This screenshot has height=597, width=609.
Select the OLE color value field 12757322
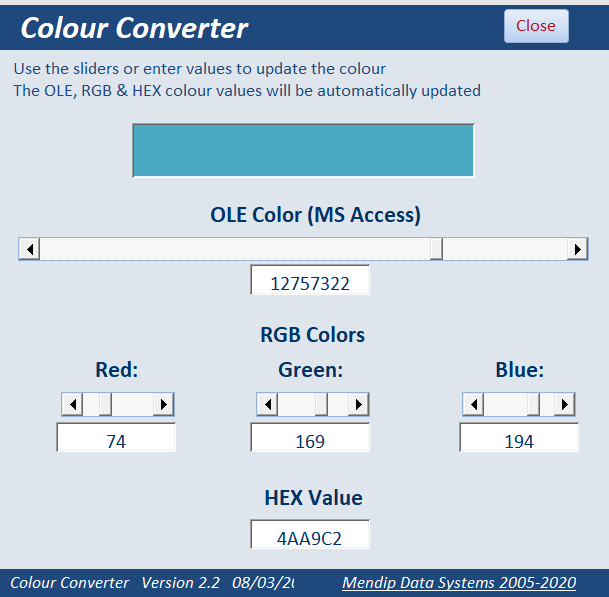point(310,282)
